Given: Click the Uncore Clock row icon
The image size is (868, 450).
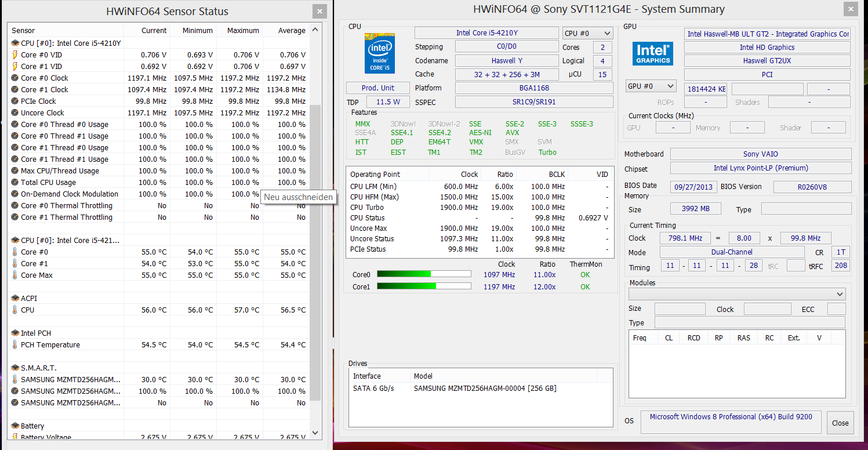Looking at the screenshot, I should tap(15, 113).
